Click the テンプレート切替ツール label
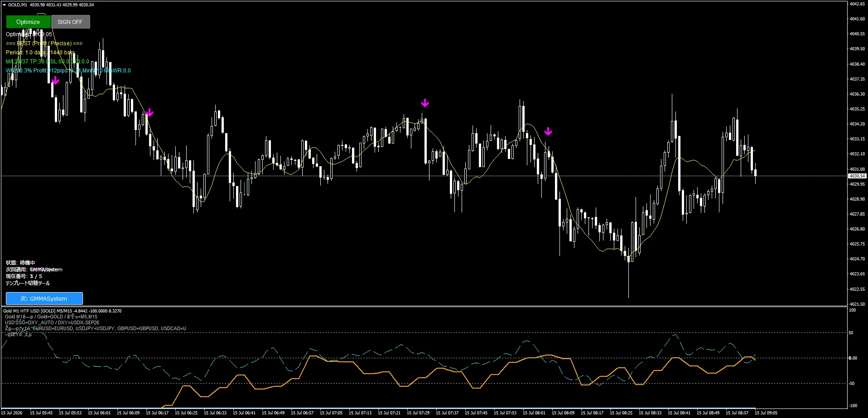 point(28,283)
